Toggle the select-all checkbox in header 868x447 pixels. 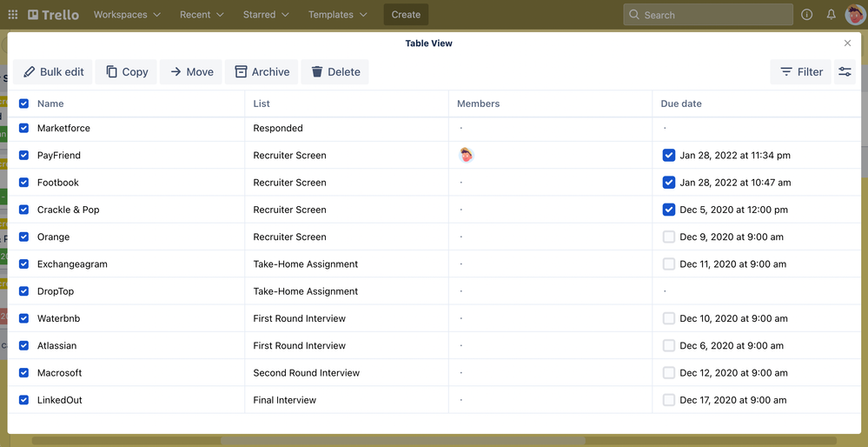(23, 103)
